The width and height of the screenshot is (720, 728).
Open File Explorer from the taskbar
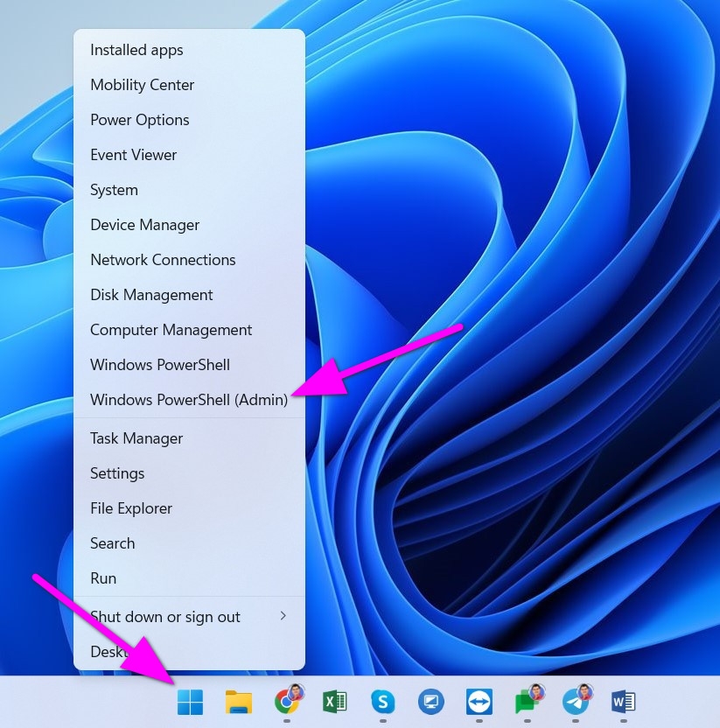(238, 701)
